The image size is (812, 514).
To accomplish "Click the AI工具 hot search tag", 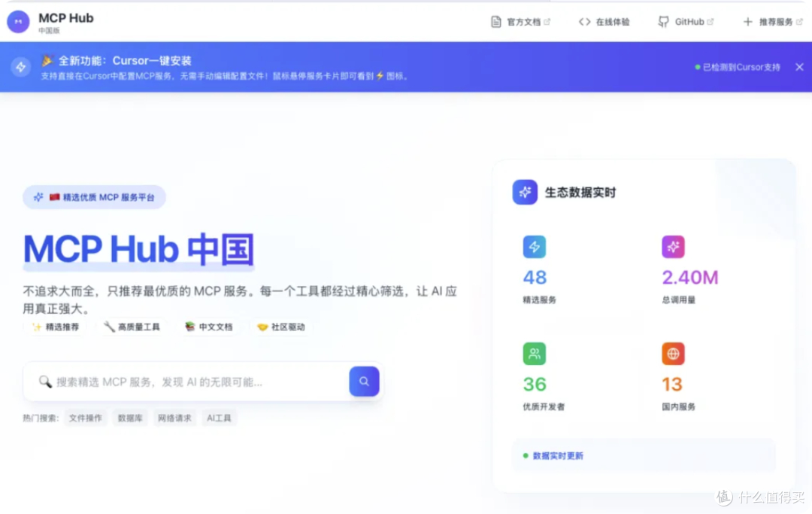I will coord(219,418).
